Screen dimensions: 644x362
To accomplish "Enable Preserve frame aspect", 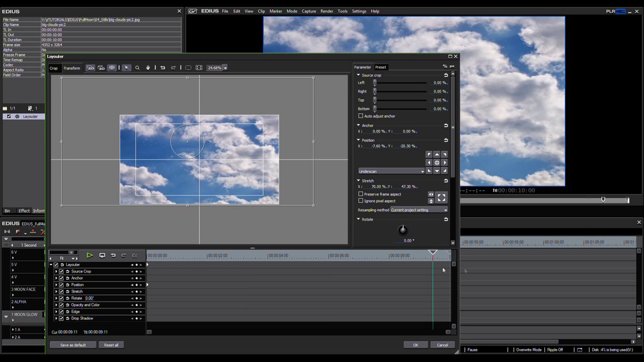I will 361,194.
